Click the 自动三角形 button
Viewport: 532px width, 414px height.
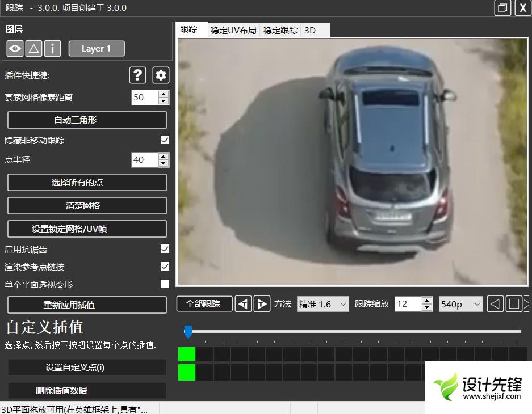click(87, 120)
